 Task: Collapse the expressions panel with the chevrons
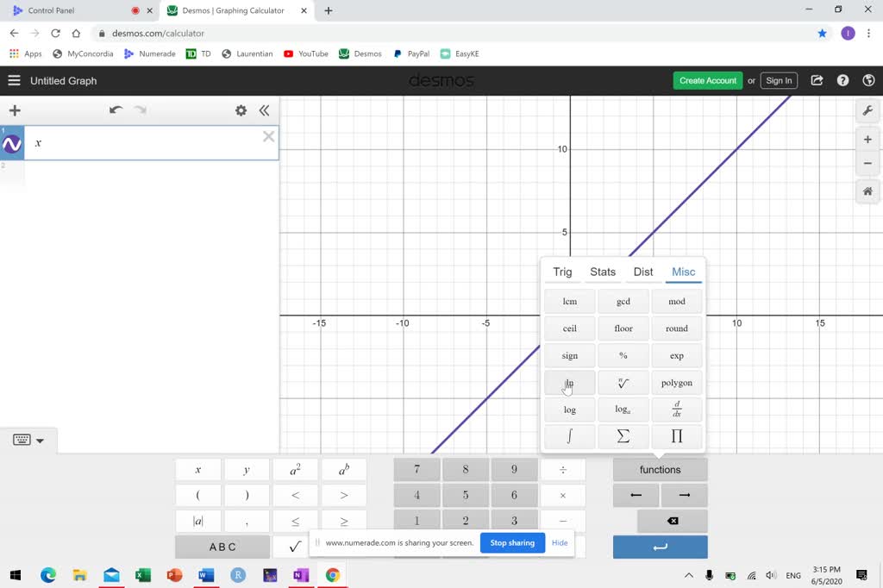tap(264, 110)
